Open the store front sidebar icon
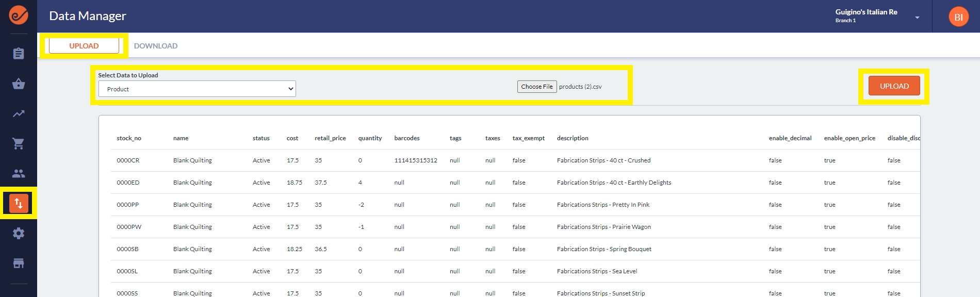This screenshot has width=980, height=297. tap(19, 263)
